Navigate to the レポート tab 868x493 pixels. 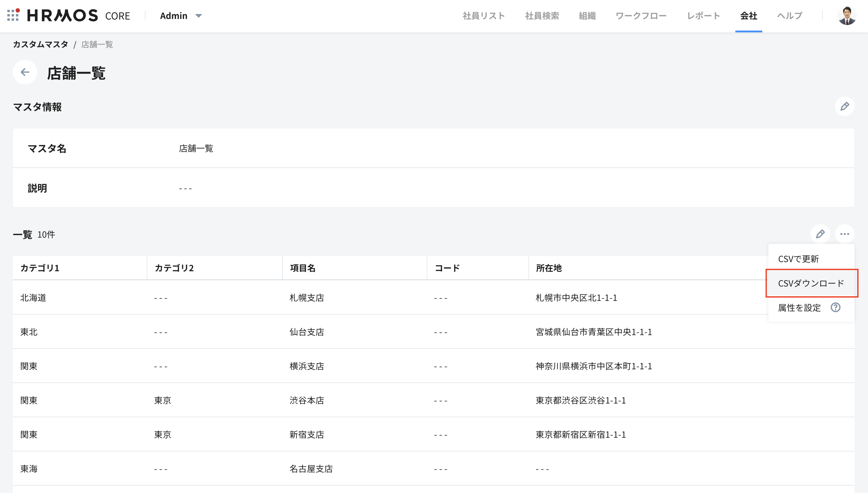pyautogui.click(x=703, y=16)
